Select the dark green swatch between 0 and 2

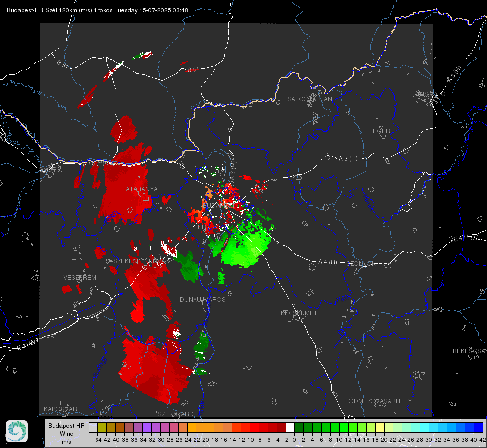[x=299, y=428]
